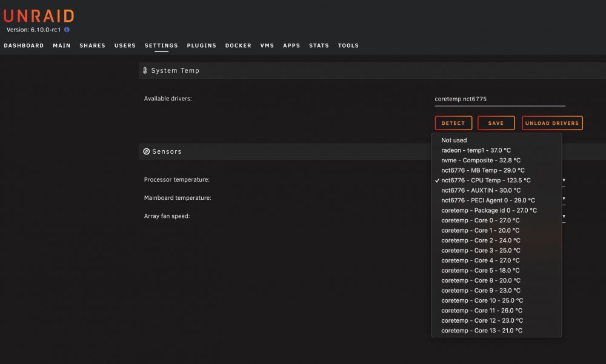Open the VMs tab
Image resolution: width=606 pixels, height=364 pixels.
pos(267,45)
